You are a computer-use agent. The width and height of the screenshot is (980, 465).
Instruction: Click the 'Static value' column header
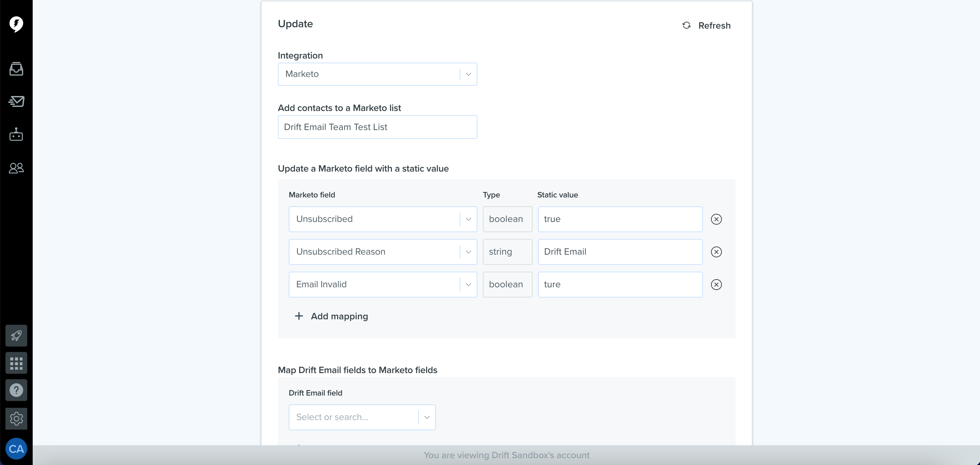[x=557, y=195]
